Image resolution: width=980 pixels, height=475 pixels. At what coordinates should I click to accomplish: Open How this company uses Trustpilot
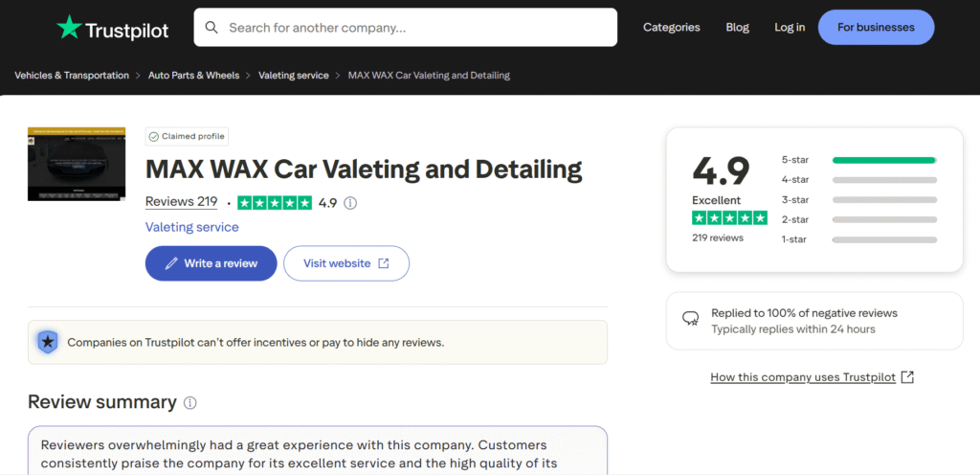[803, 377]
